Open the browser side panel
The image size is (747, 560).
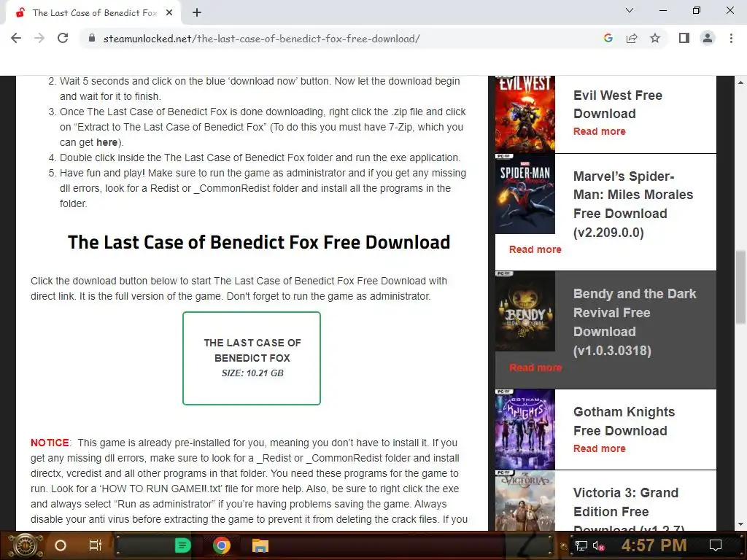pos(684,38)
